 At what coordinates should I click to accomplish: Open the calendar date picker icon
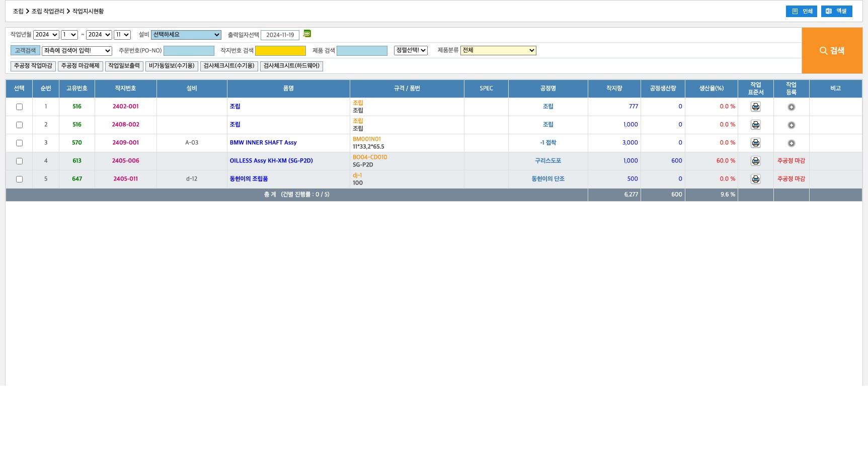[x=307, y=34]
